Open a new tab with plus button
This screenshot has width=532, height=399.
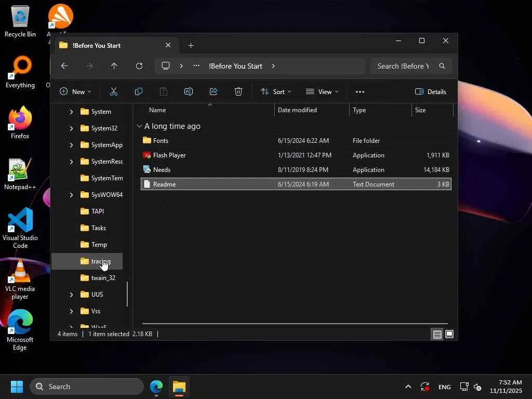point(191,46)
